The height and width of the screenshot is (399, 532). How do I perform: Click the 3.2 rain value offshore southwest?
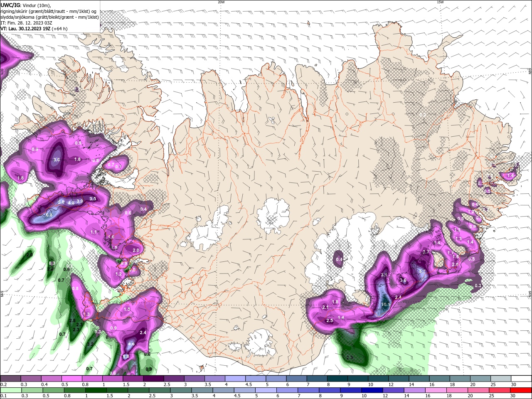pyautogui.click(x=90, y=344)
